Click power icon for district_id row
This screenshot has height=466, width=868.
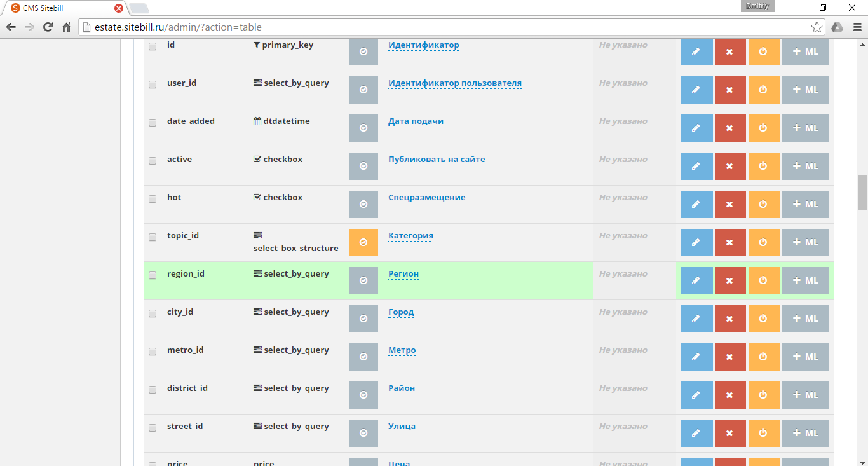point(764,395)
